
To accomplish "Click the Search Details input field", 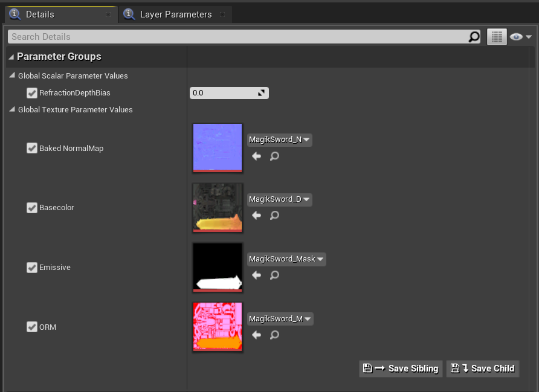I will (244, 36).
